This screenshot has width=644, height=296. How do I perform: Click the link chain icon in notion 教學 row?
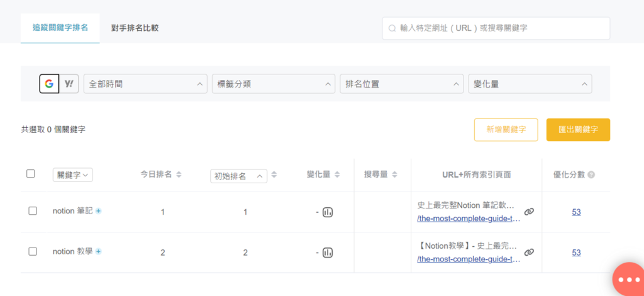pos(529,252)
